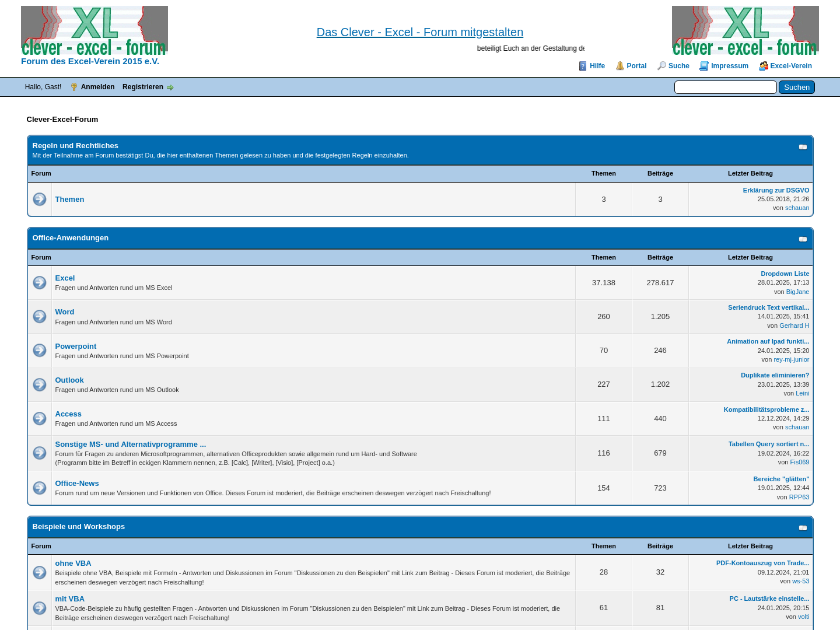Click the status icon for Sonstige MS- und Alternativprogramme
Image resolution: width=840 pixels, height=630 pixels.
(x=39, y=453)
